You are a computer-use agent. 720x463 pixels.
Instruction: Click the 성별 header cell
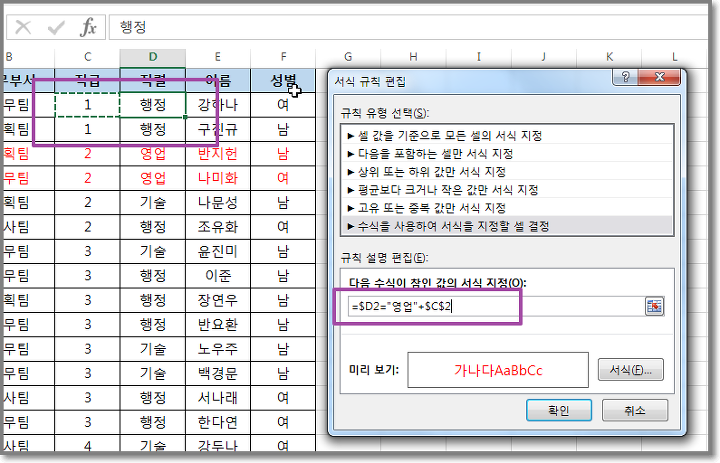283,81
